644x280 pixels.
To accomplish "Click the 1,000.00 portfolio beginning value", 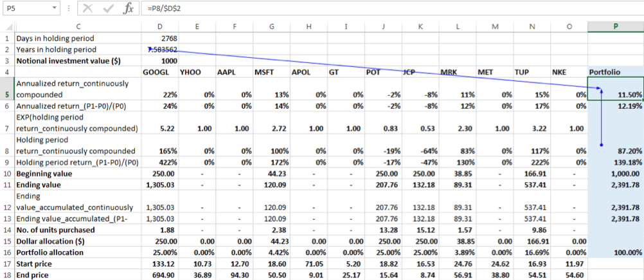I will tap(616, 174).
